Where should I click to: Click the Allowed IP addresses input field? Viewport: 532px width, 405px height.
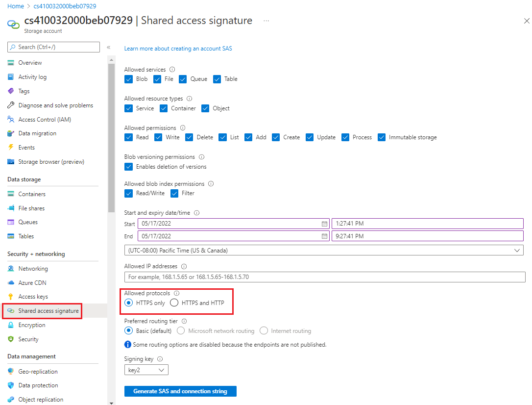pos(325,277)
